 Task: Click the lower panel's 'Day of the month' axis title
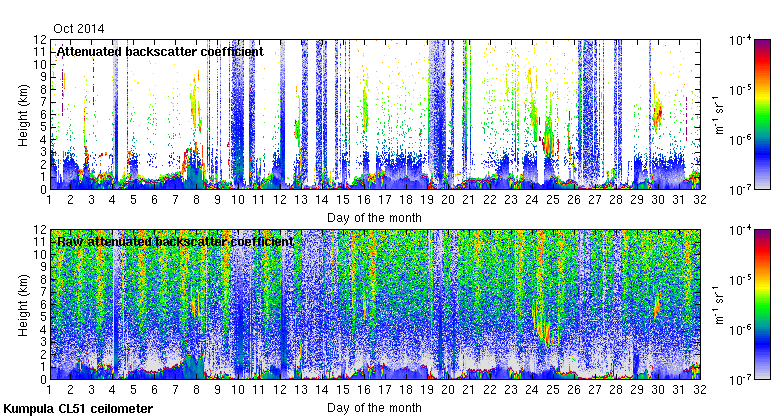[374, 408]
